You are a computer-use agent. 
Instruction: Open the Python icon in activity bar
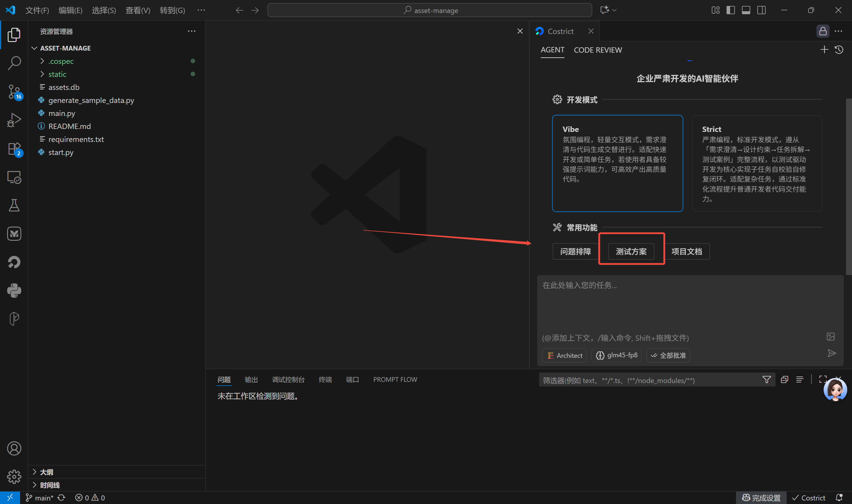click(x=14, y=291)
